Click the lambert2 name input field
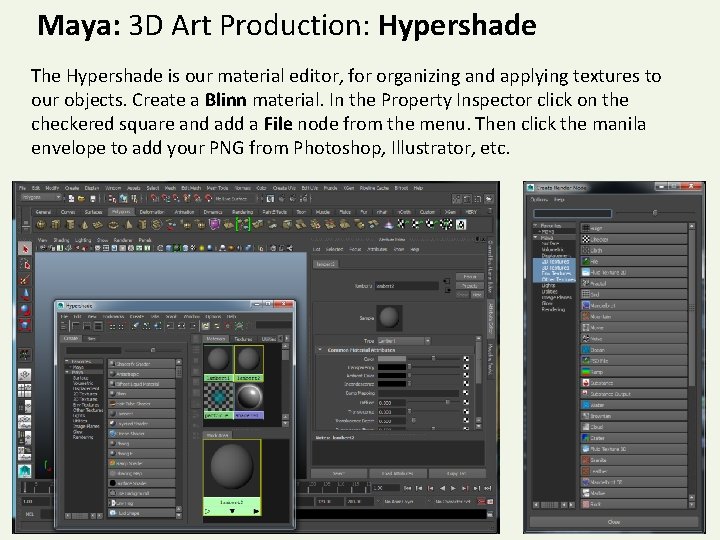The height and width of the screenshot is (540, 720). click(x=407, y=286)
